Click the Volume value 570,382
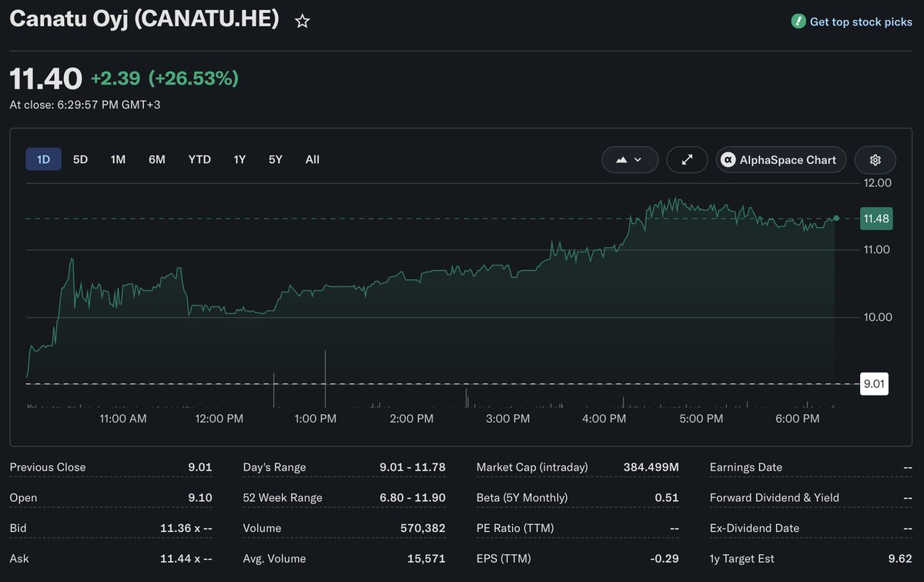924x582 pixels. (x=423, y=528)
